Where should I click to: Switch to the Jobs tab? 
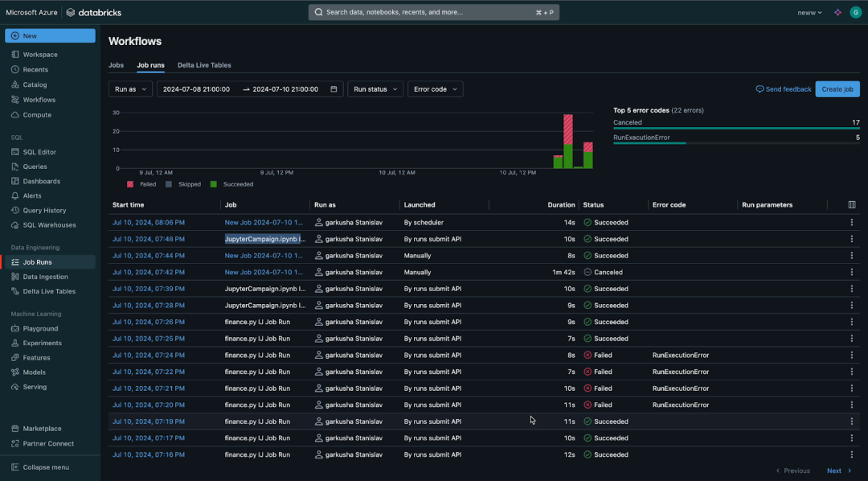click(117, 65)
